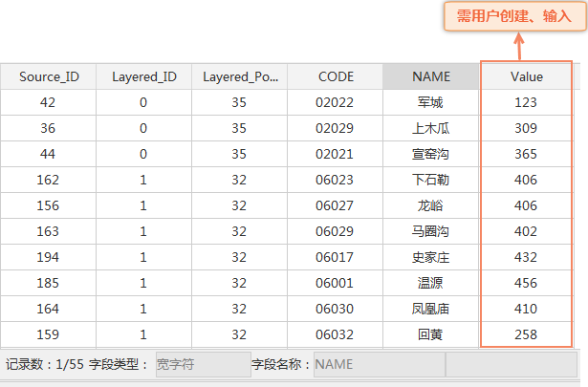This screenshot has width=588, height=387.
Task: Click the 字段名称 field showing NAME
Action: click(x=379, y=364)
